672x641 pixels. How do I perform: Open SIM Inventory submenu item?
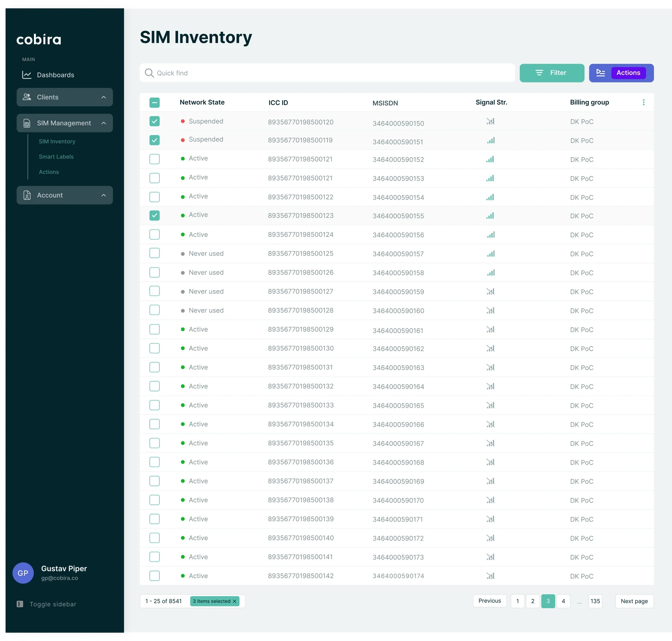(x=57, y=141)
